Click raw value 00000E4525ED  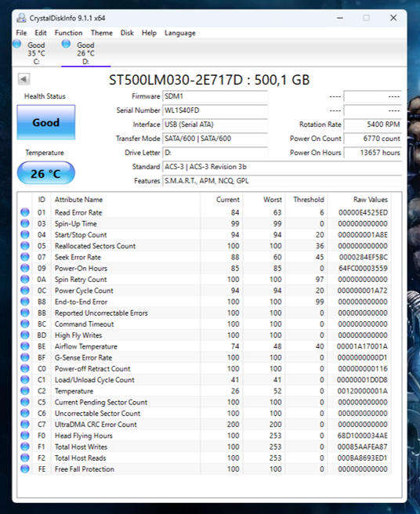[x=364, y=212]
